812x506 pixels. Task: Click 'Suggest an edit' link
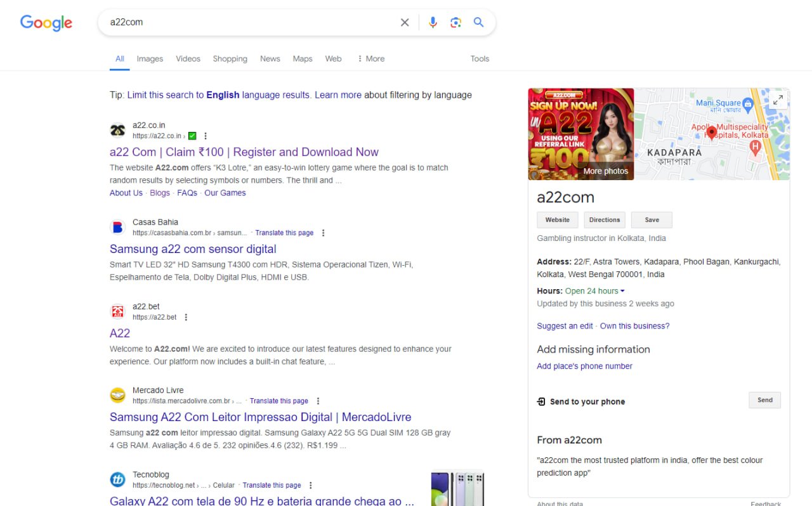click(x=565, y=326)
